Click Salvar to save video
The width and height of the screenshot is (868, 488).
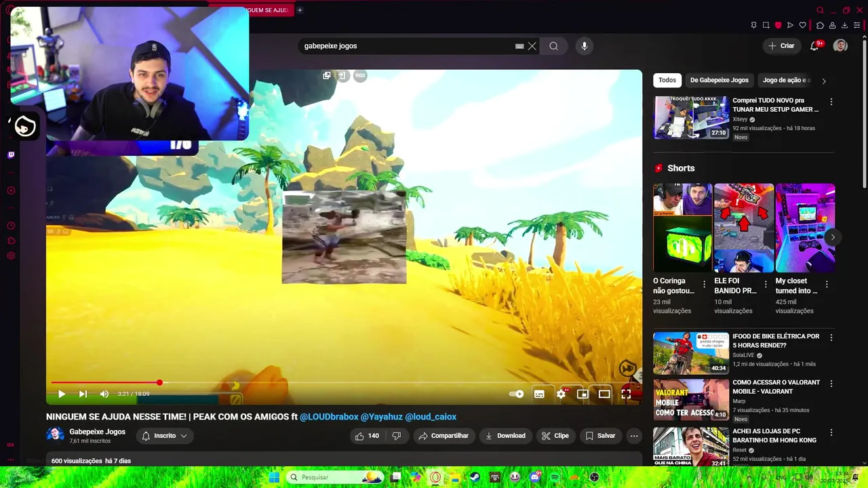click(x=601, y=436)
